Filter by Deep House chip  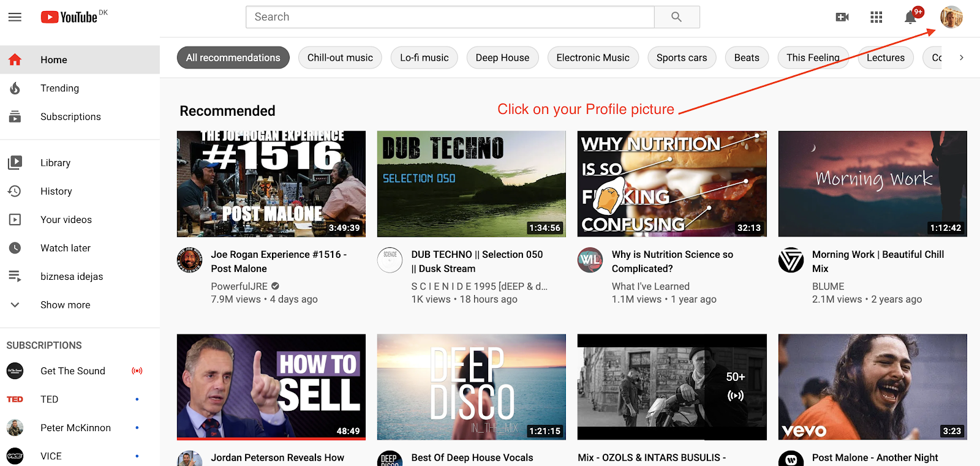(502, 58)
